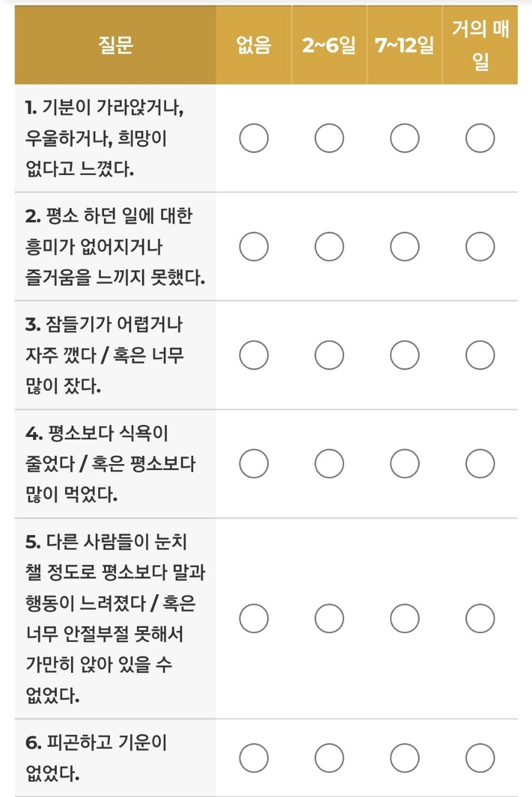Select '2~6일' for question 3 sleep trouble

tap(329, 355)
